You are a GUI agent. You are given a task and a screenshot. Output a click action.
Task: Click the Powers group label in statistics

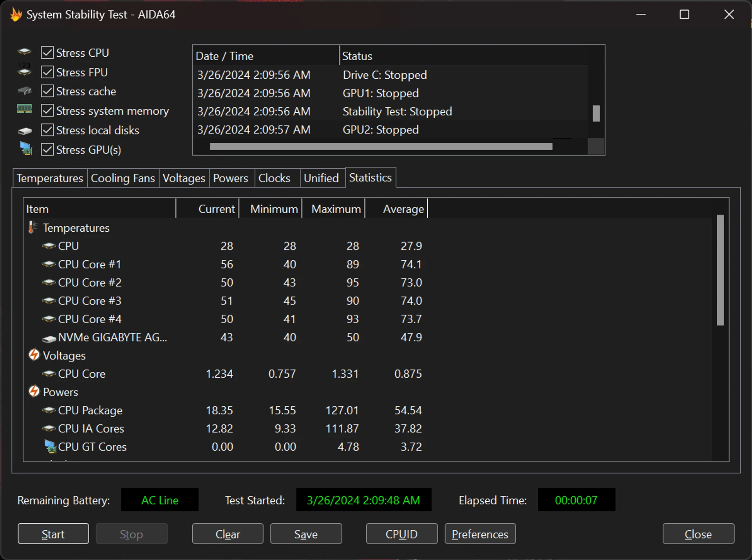click(61, 392)
